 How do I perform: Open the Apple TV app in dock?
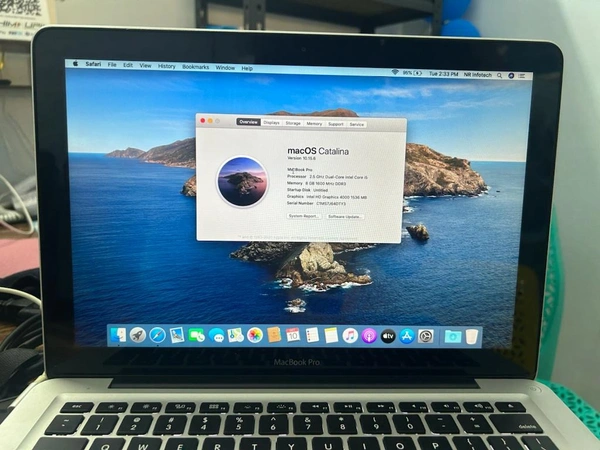click(388, 336)
